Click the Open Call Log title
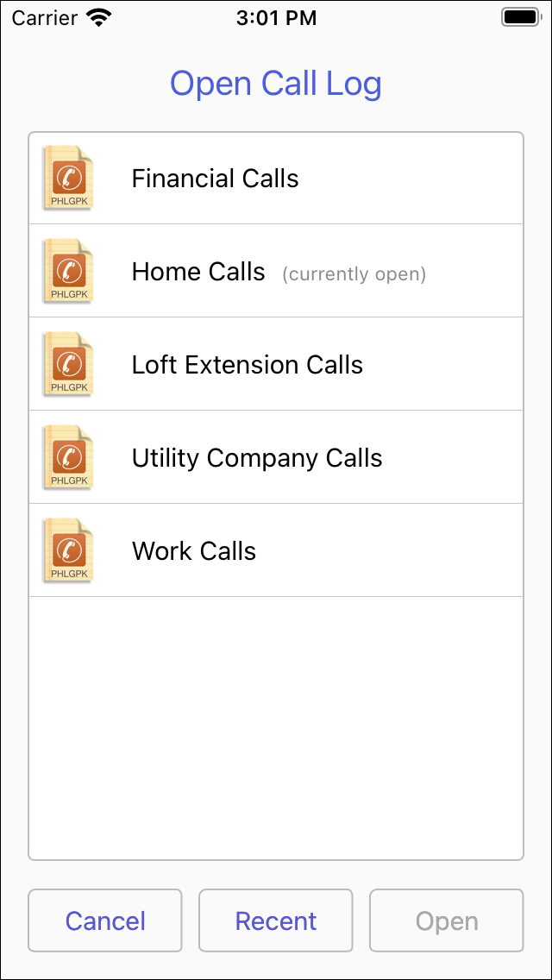The image size is (552, 980). (x=276, y=84)
